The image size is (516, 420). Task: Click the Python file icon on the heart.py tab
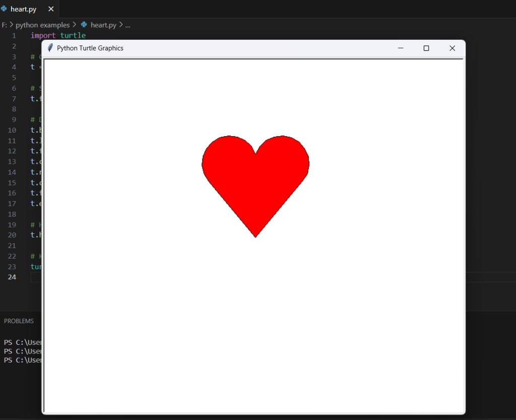point(4,9)
